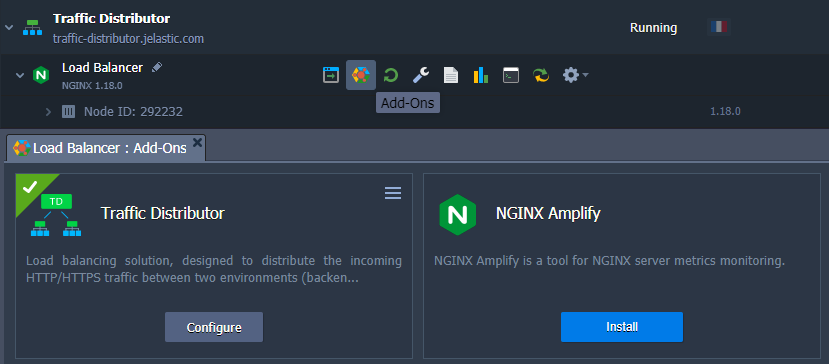Open the Add-Ons icon in node toolbar

(x=361, y=75)
